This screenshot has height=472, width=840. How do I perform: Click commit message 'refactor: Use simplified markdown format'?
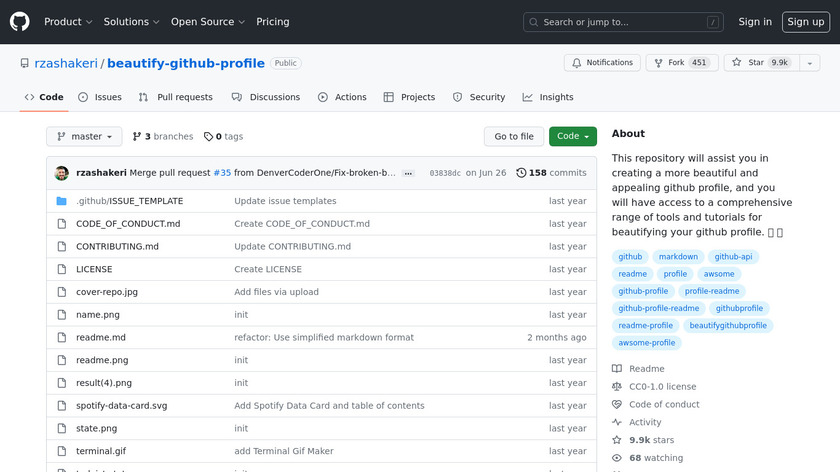(324, 338)
